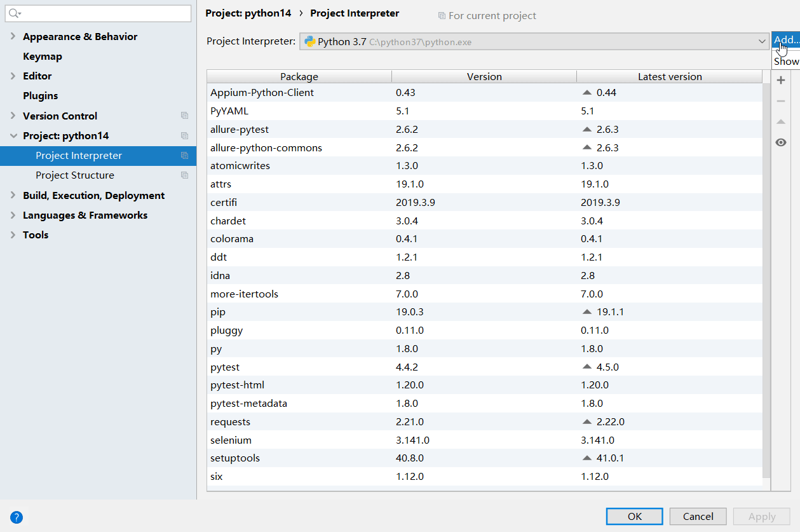The width and height of the screenshot is (800, 532).
Task: Click the plus icon to install package
Action: click(x=781, y=81)
